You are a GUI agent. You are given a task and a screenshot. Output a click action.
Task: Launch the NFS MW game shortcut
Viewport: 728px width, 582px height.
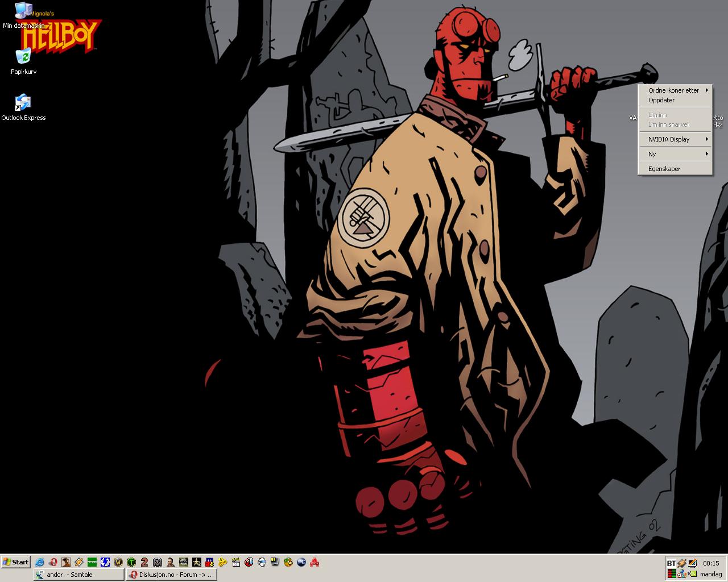(184, 562)
